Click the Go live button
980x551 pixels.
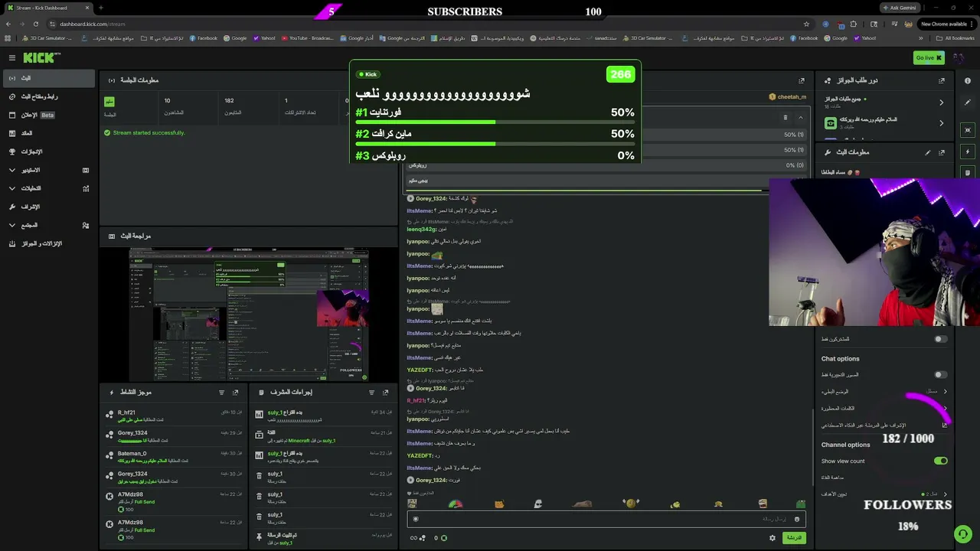click(929, 57)
